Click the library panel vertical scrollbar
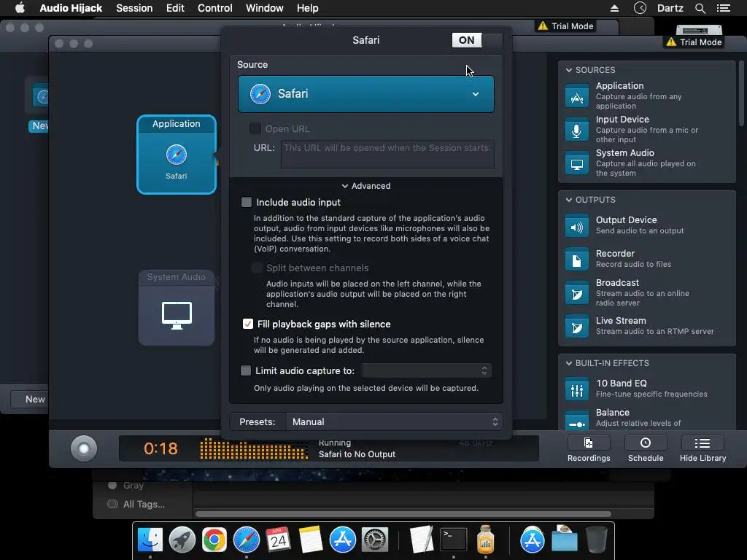Image resolution: width=747 pixels, height=560 pixels. coord(741,93)
